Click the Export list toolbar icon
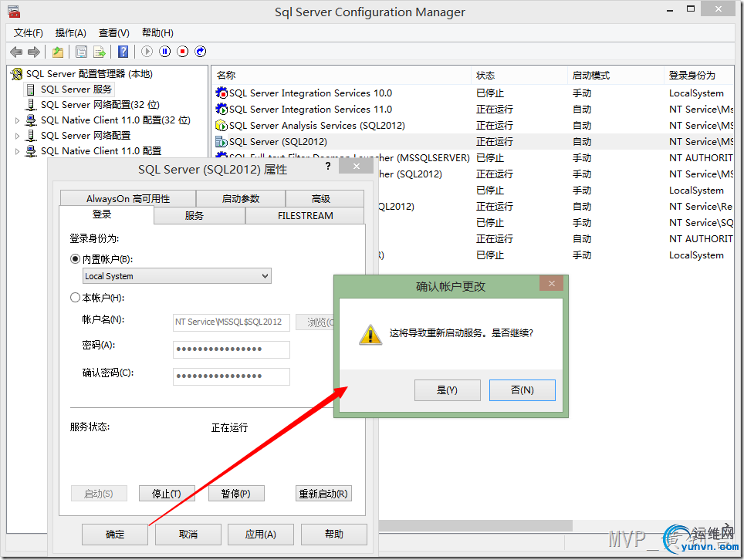The height and width of the screenshot is (560, 744). coord(99,52)
